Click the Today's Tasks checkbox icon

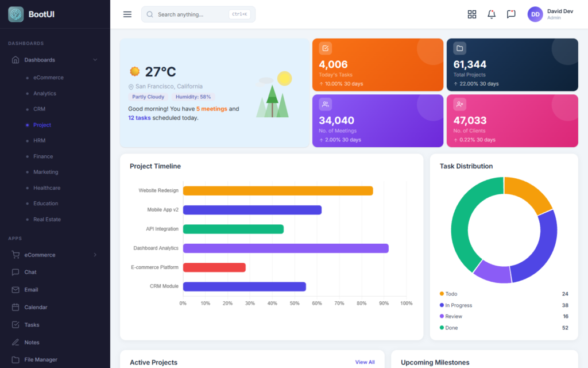(325, 48)
